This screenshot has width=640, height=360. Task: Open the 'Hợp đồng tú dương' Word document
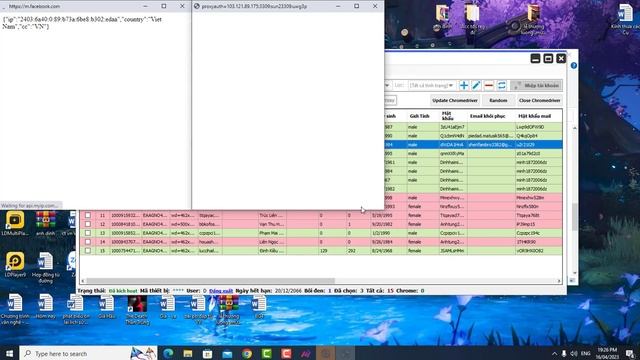pos(45,267)
